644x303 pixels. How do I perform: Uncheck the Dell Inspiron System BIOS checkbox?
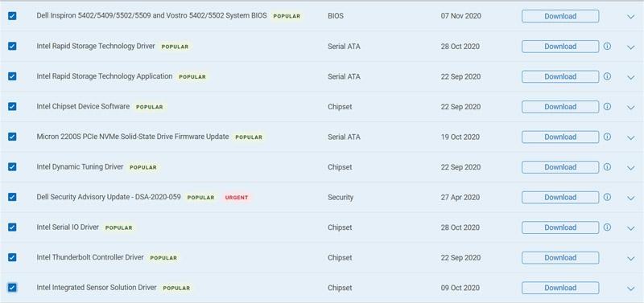pos(12,16)
